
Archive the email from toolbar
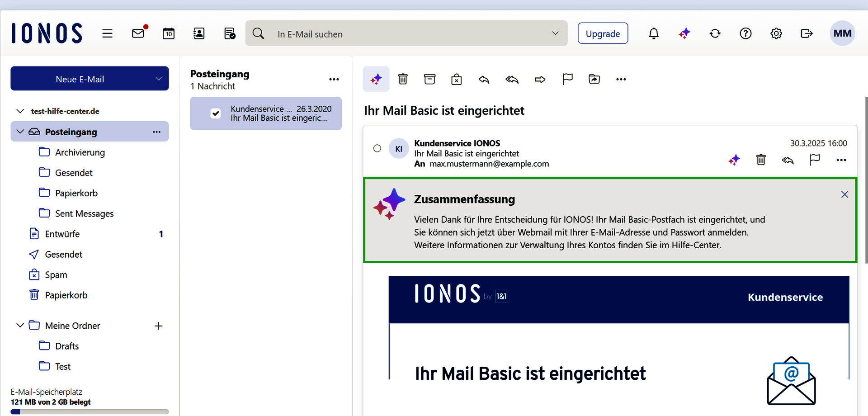pos(429,79)
